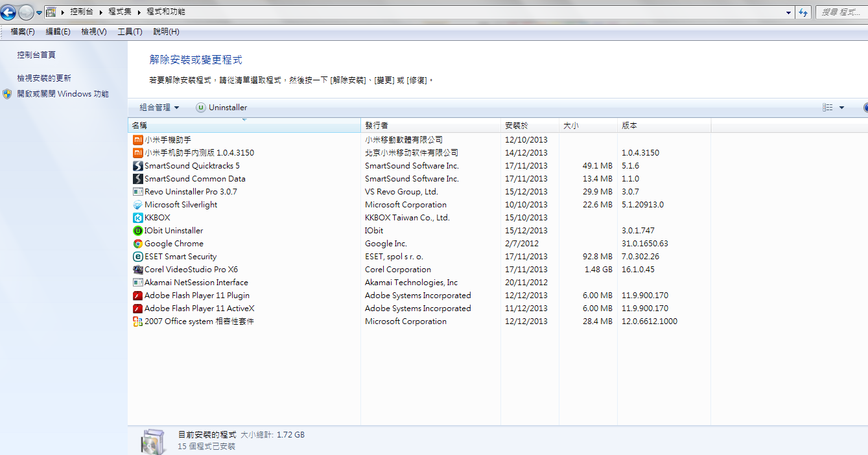The width and height of the screenshot is (868, 455).
Task: Expand the view options dropdown arrow
Action: [841, 108]
